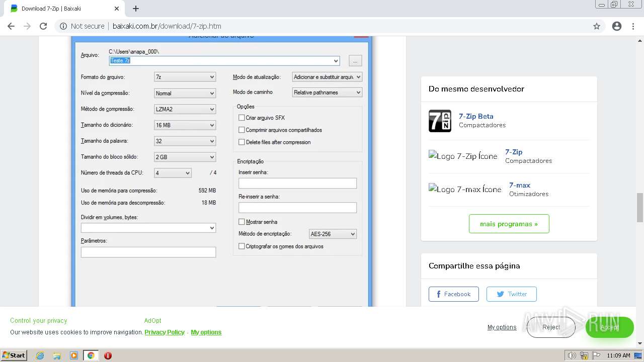Share page via Twitter button
This screenshot has height=362, width=644.
tap(512, 294)
